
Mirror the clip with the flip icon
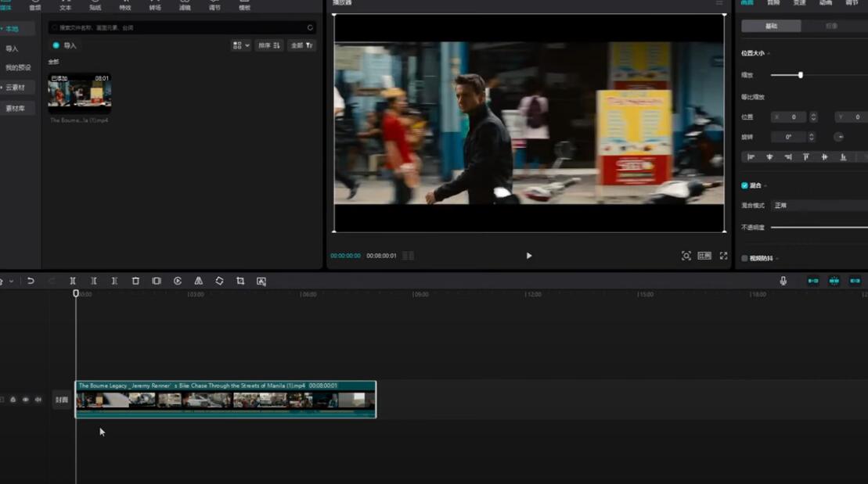point(198,281)
